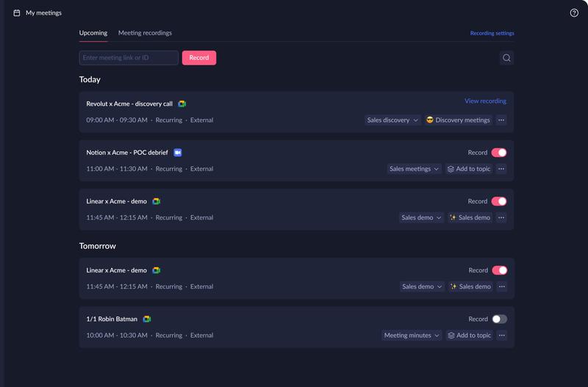This screenshot has height=387, width=588.
Task: Open the help question mark icon
Action: pyautogui.click(x=574, y=12)
